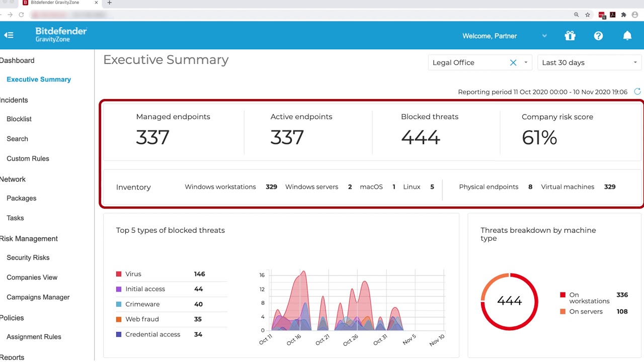Bookmark page with the browser star icon
644x362 pixels.
point(588,15)
